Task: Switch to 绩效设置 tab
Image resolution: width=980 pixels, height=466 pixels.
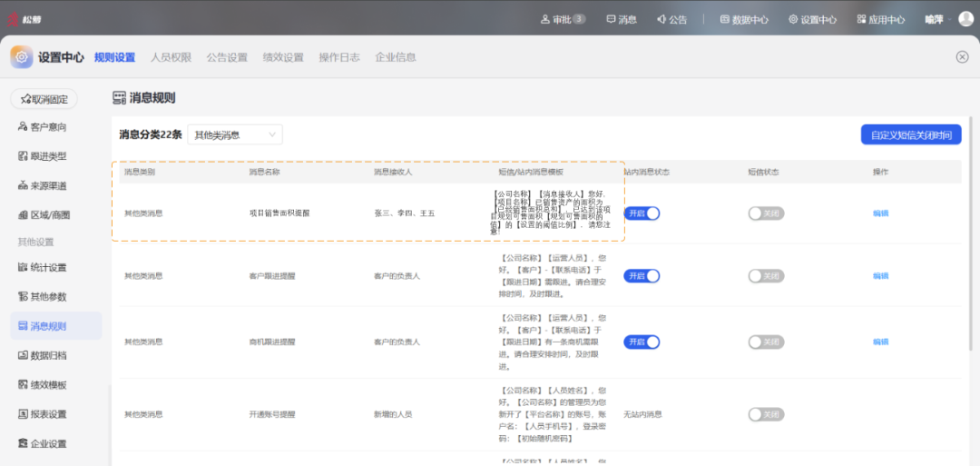Action: pos(283,57)
